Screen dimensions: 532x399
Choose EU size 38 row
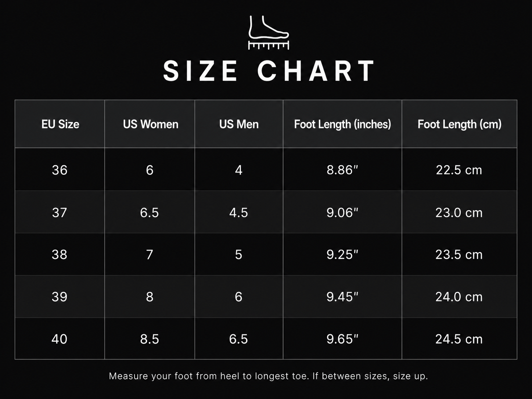tap(266, 254)
